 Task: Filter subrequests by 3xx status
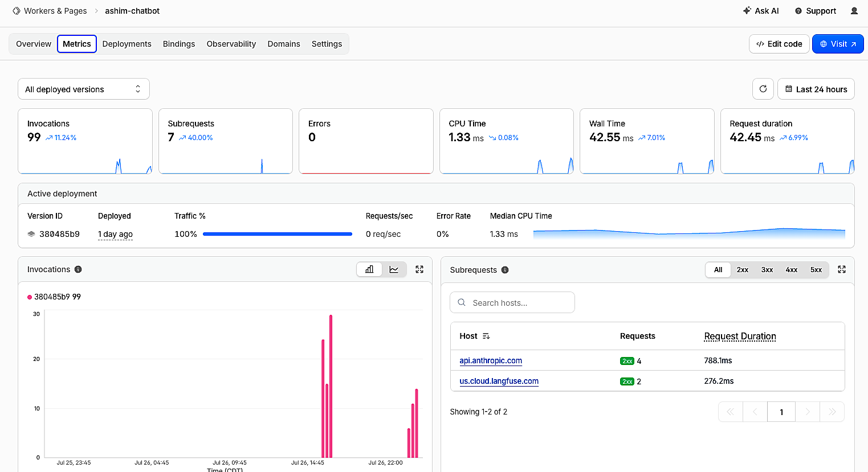tap(767, 270)
